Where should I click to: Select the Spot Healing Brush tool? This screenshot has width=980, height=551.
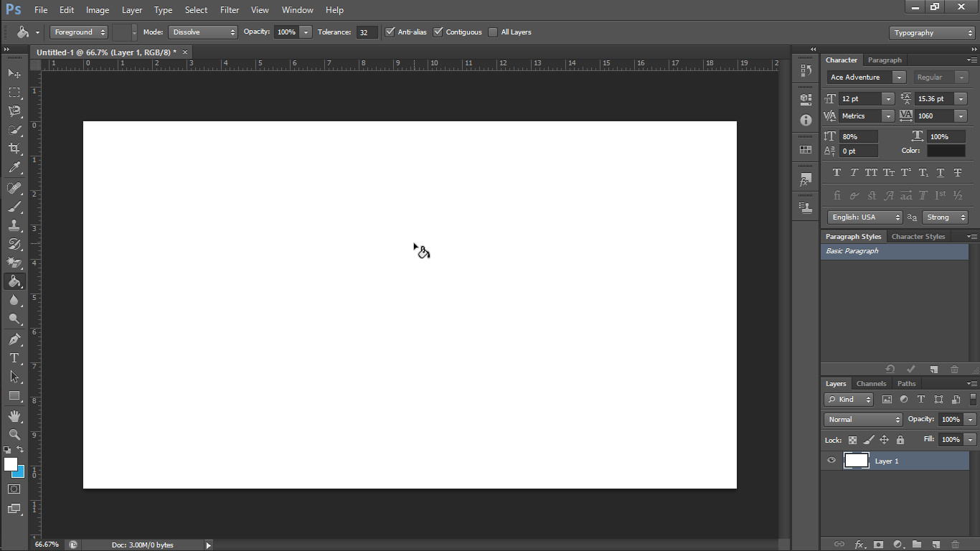14,188
